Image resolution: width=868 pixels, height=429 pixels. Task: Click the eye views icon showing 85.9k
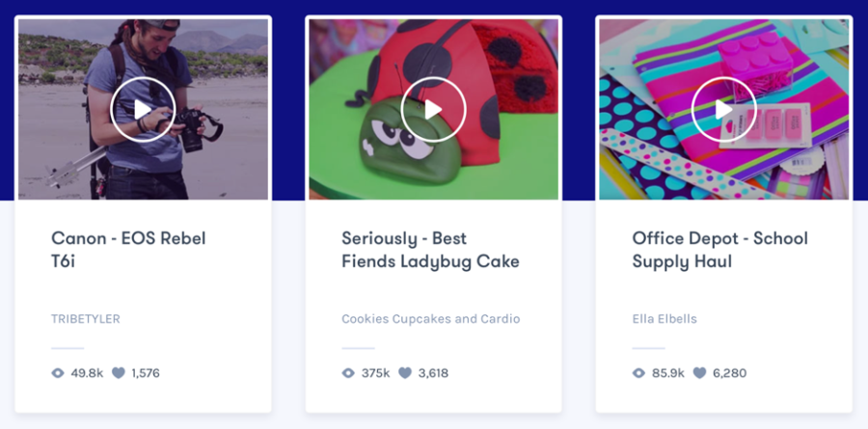638,373
